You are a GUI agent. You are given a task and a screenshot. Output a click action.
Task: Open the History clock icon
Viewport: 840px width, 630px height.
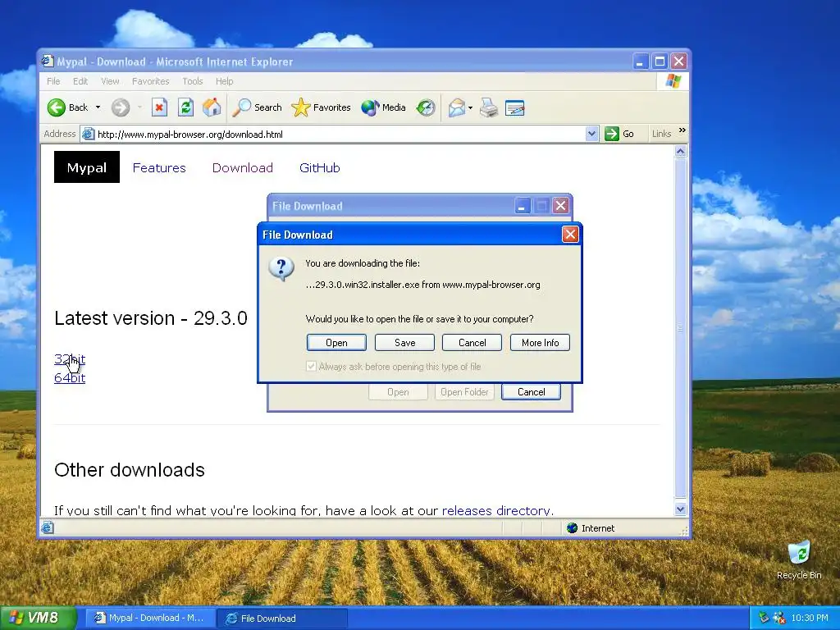(426, 107)
